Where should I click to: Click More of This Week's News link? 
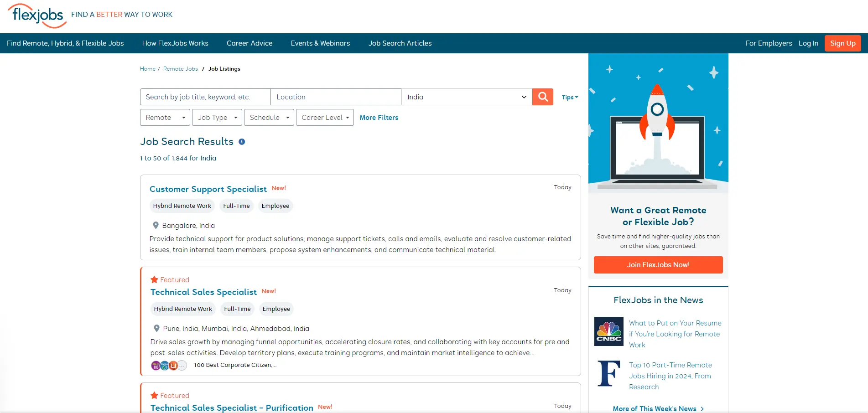pos(655,409)
